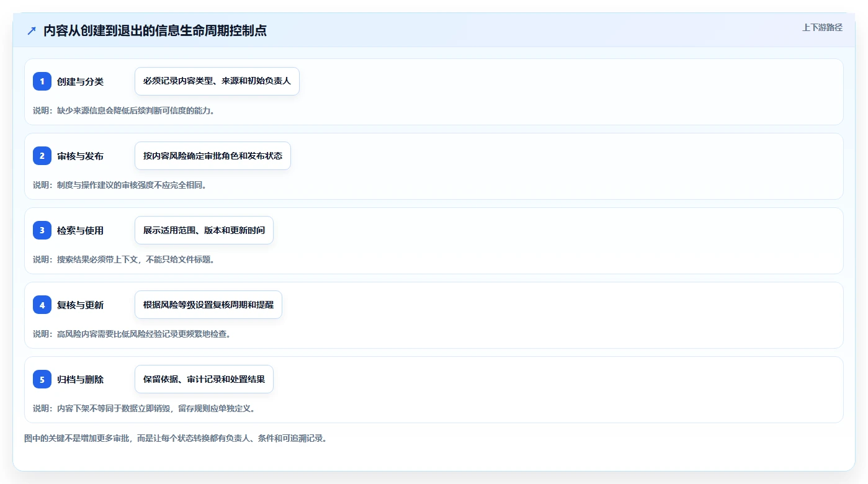
Task: Click the note 搜索结果必须带上下文
Action: click(x=98, y=259)
